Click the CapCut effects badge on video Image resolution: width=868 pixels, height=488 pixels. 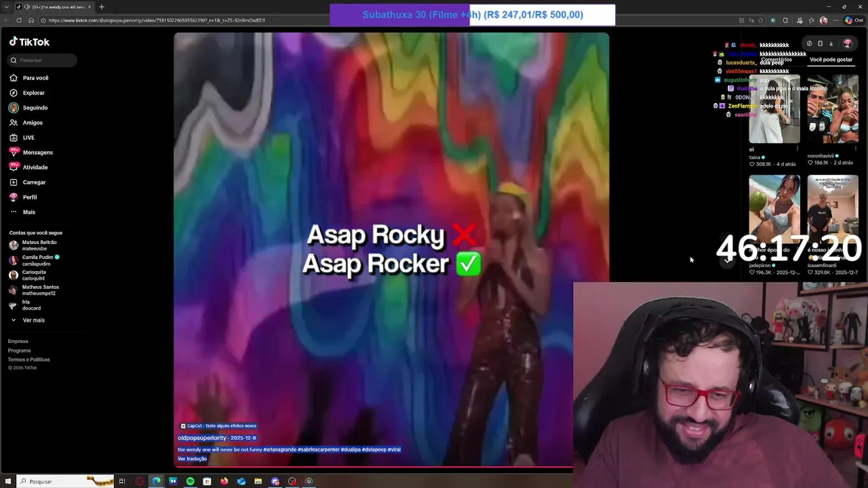tap(218, 426)
